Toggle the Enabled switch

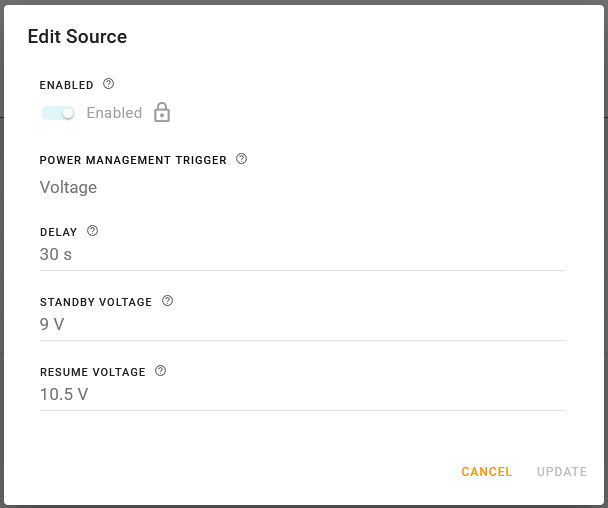[x=58, y=113]
